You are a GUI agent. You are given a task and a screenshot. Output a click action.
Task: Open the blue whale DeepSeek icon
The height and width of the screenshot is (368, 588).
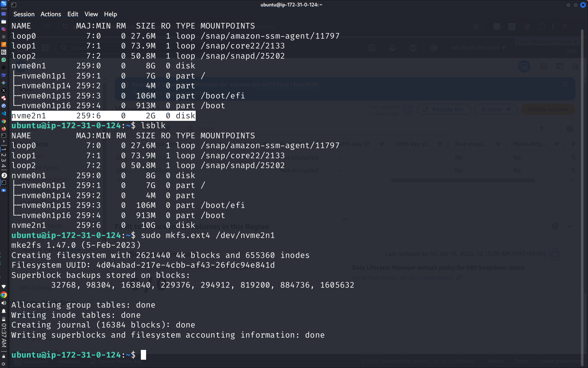(x=4, y=75)
